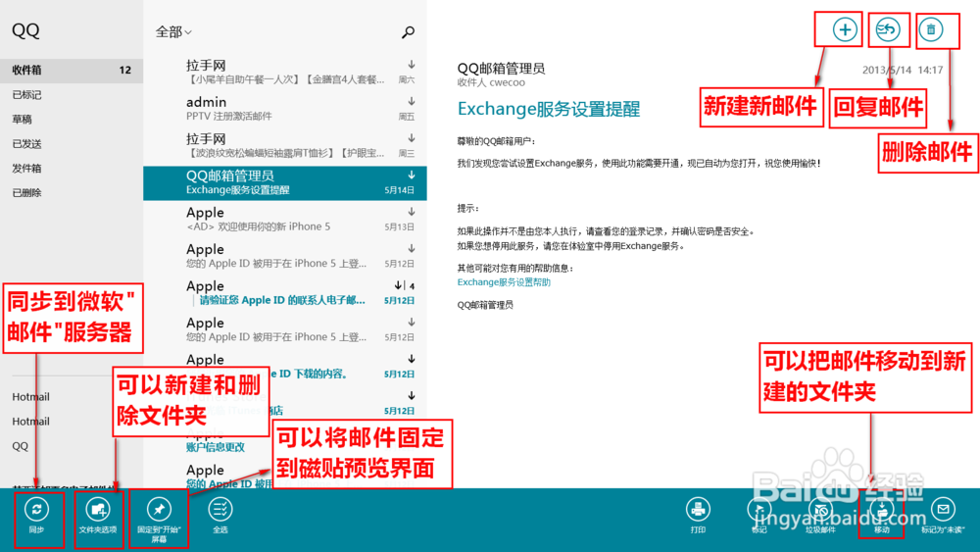Open Folder options (文件夹选项) icon
Viewport: 980px width, 552px height.
click(x=98, y=510)
